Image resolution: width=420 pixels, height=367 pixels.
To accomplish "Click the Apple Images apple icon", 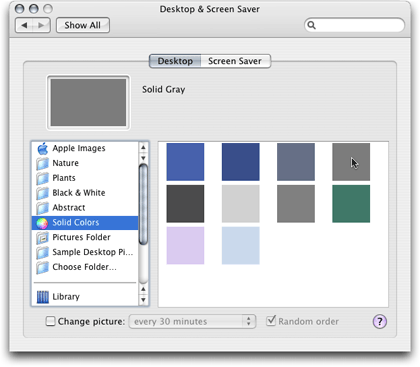I will click(43, 148).
